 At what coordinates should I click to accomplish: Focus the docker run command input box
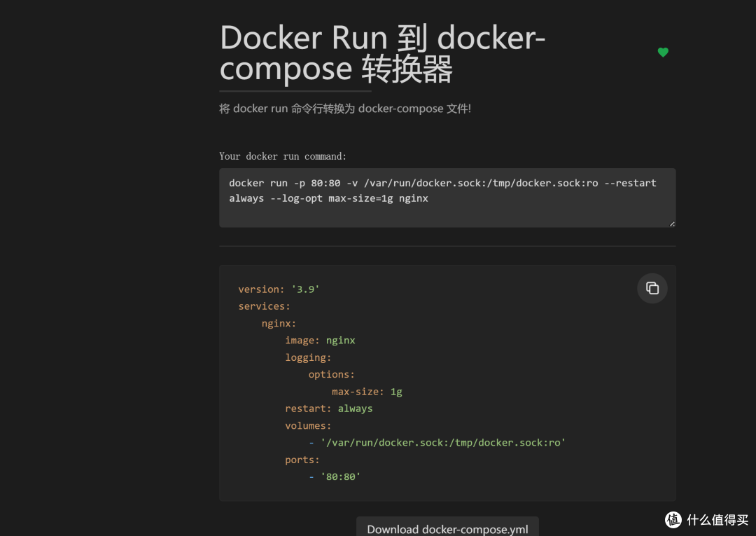click(447, 198)
